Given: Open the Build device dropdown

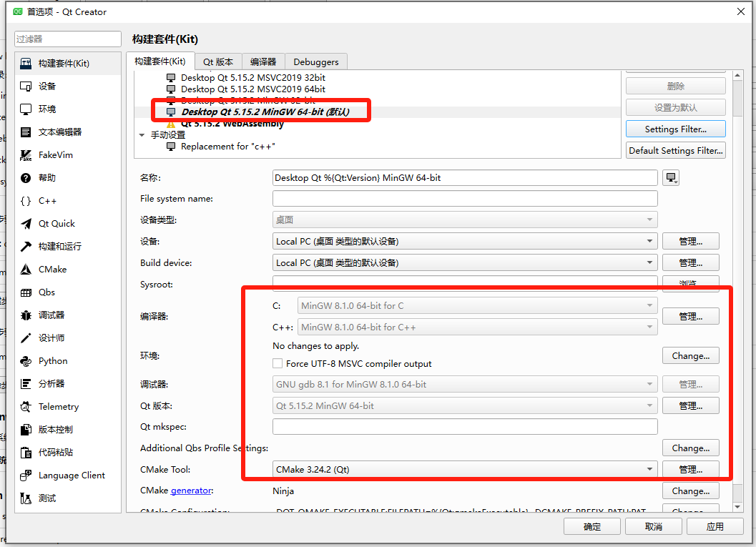Looking at the screenshot, I should point(465,262).
